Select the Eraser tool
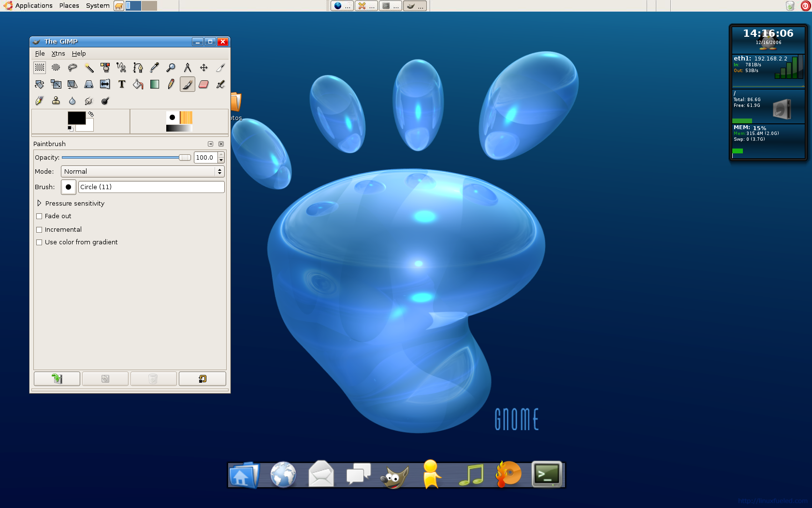The height and width of the screenshot is (508, 812). [204, 84]
